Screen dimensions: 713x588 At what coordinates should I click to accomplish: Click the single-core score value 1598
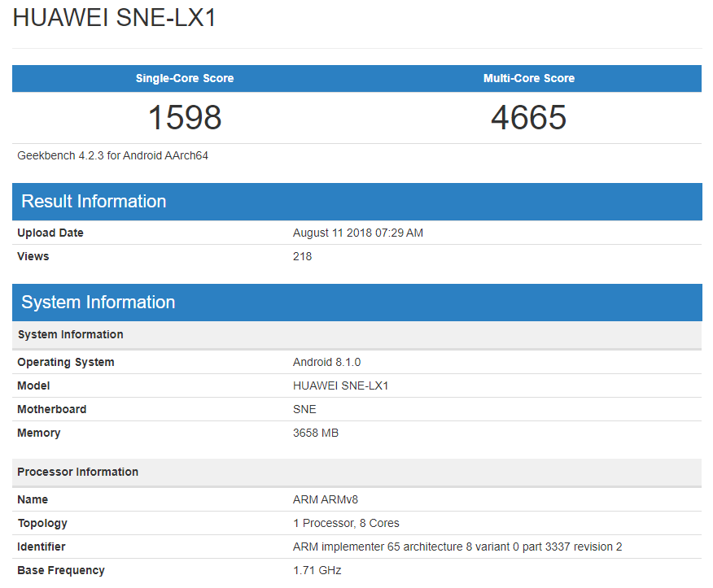(185, 117)
